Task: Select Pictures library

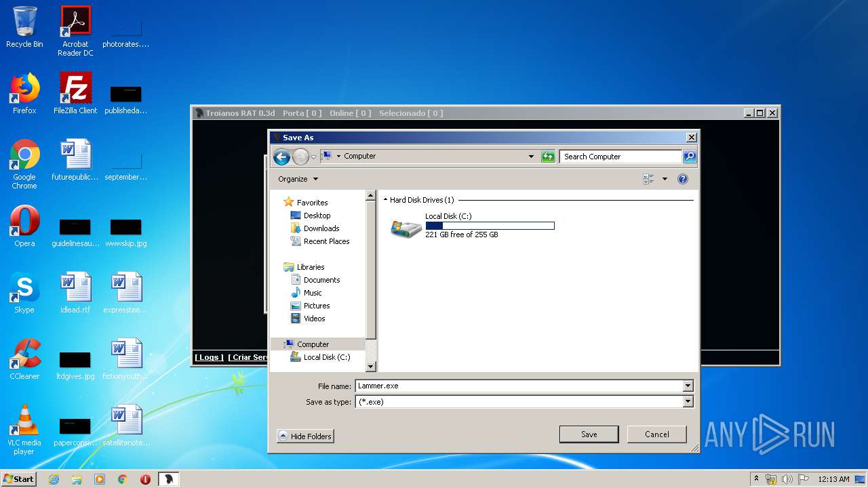Action: click(x=317, y=306)
